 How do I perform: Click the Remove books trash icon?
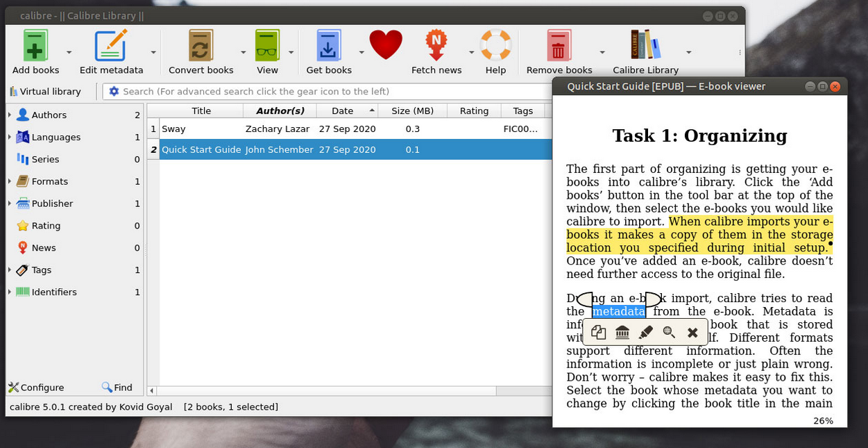click(559, 47)
